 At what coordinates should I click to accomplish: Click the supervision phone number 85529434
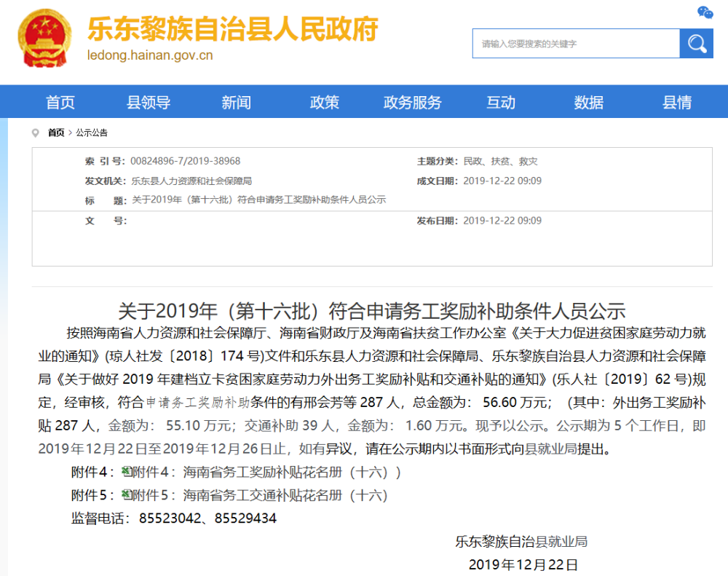pyautogui.click(x=245, y=518)
